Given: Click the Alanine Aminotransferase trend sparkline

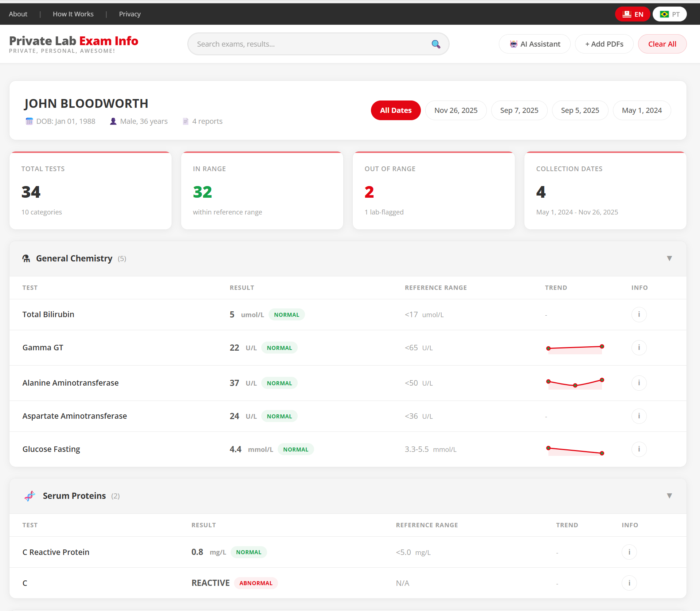Looking at the screenshot, I should coord(575,383).
